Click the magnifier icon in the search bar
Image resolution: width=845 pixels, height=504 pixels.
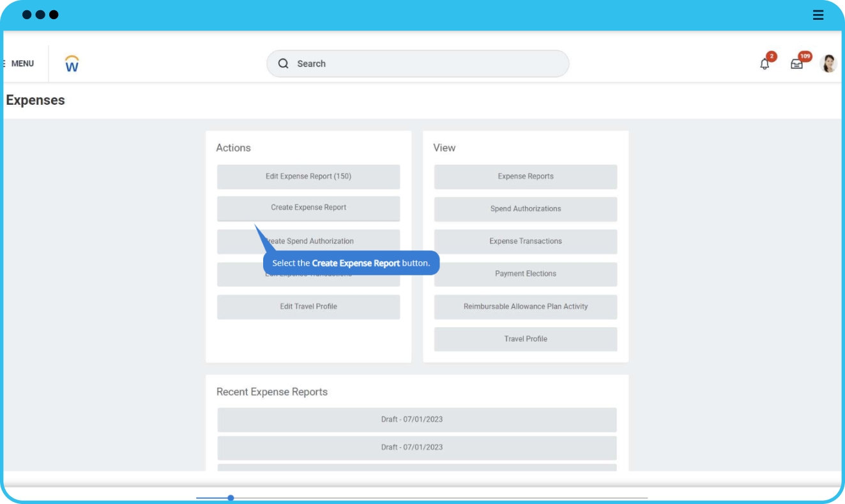tap(283, 64)
